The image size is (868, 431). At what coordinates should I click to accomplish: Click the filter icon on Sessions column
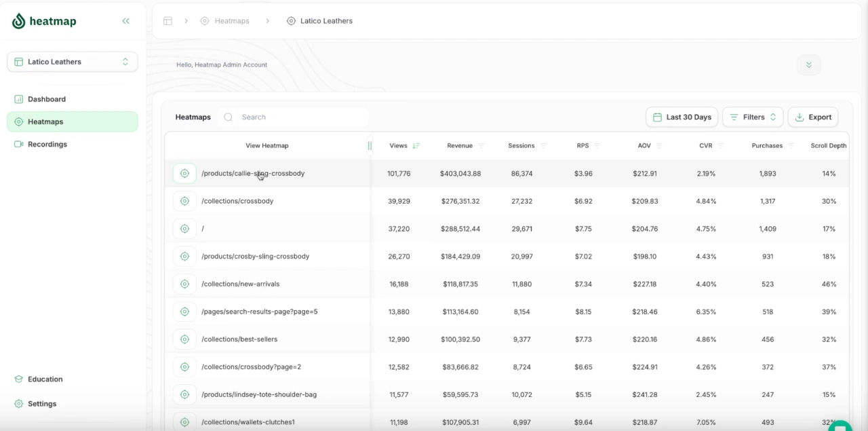(x=543, y=146)
